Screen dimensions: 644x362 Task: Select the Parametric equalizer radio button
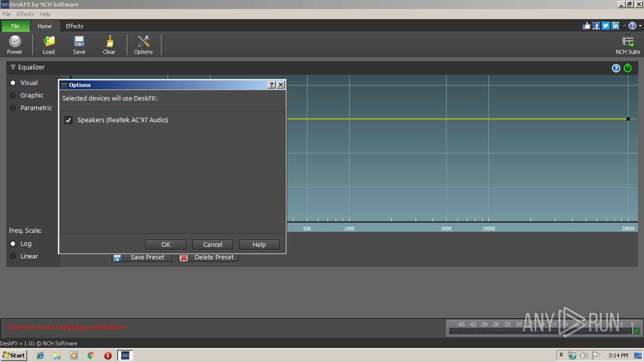[x=13, y=108]
